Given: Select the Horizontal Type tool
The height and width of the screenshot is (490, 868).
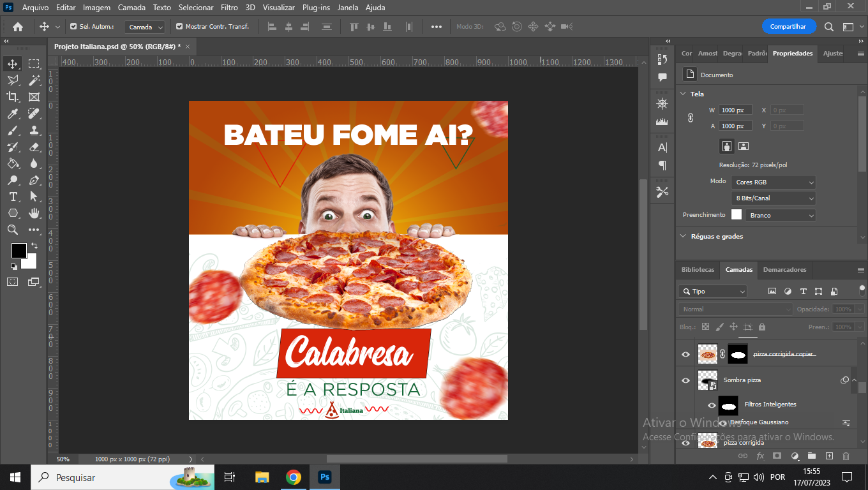Looking at the screenshot, I should coord(13,197).
